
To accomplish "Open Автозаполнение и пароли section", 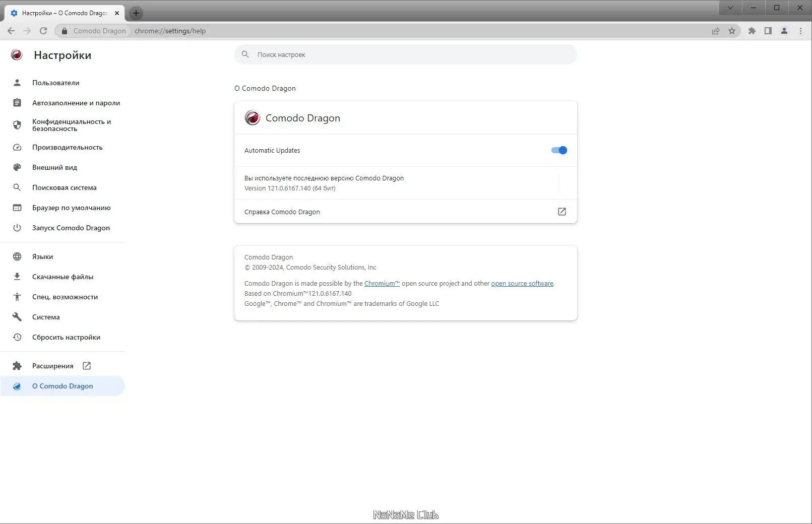I will coord(63,103).
